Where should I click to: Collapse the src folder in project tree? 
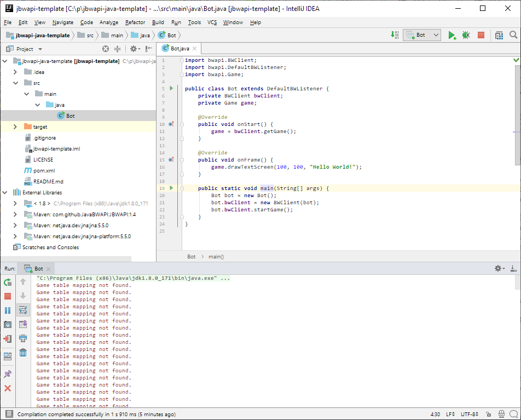pyautogui.click(x=15, y=83)
